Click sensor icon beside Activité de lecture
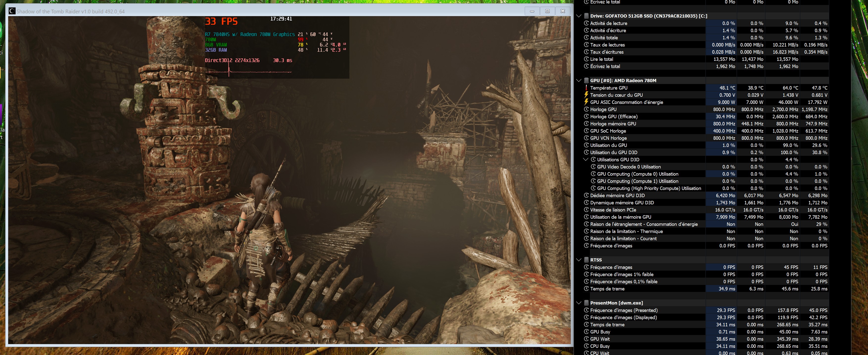This screenshot has width=868, height=355. pos(586,23)
